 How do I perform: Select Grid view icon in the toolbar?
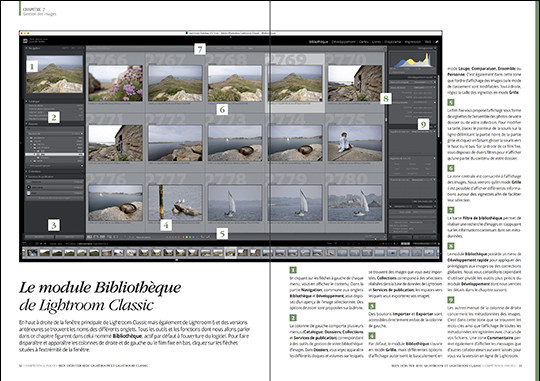(x=89, y=237)
